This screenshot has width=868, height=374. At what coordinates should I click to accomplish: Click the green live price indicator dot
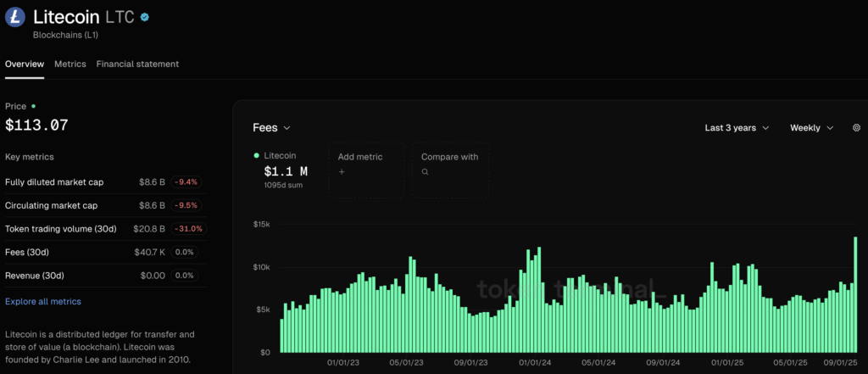[x=33, y=105]
